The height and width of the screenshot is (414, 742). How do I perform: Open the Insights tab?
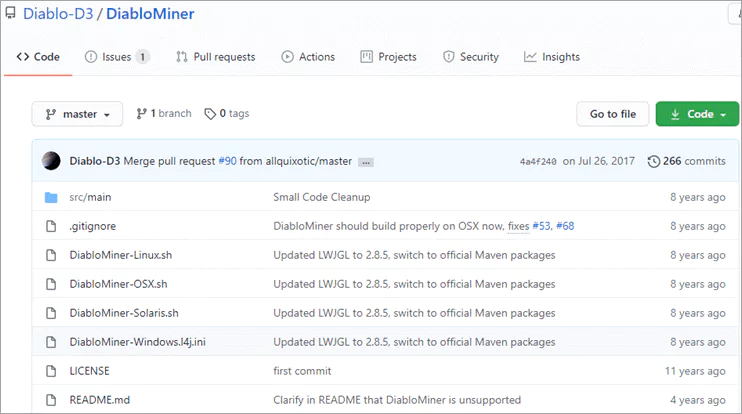click(x=552, y=57)
